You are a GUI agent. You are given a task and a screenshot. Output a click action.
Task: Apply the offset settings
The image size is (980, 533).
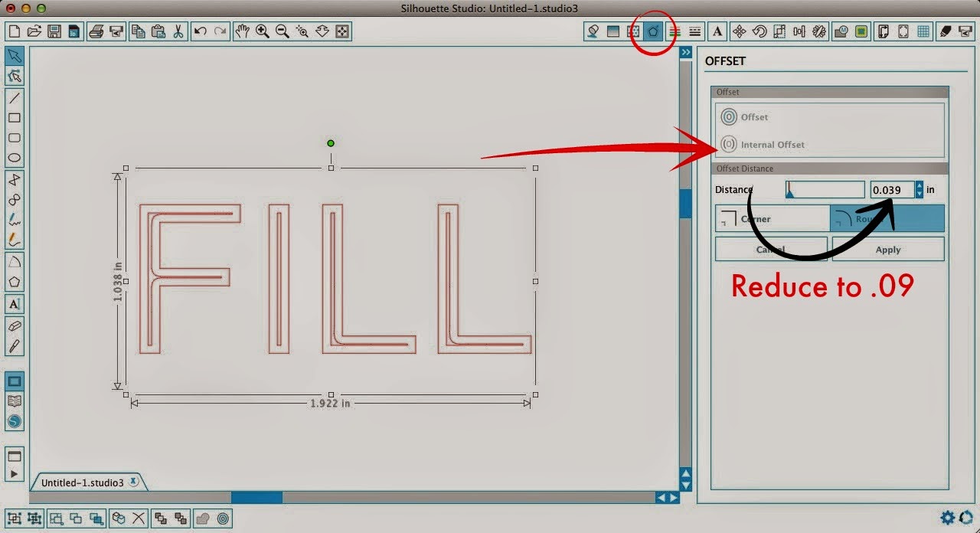888,249
